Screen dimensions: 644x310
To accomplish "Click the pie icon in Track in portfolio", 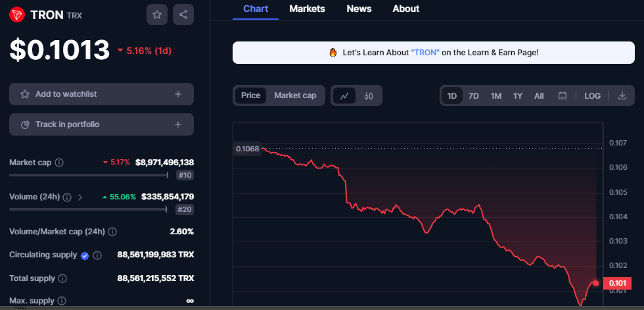I will (25, 124).
